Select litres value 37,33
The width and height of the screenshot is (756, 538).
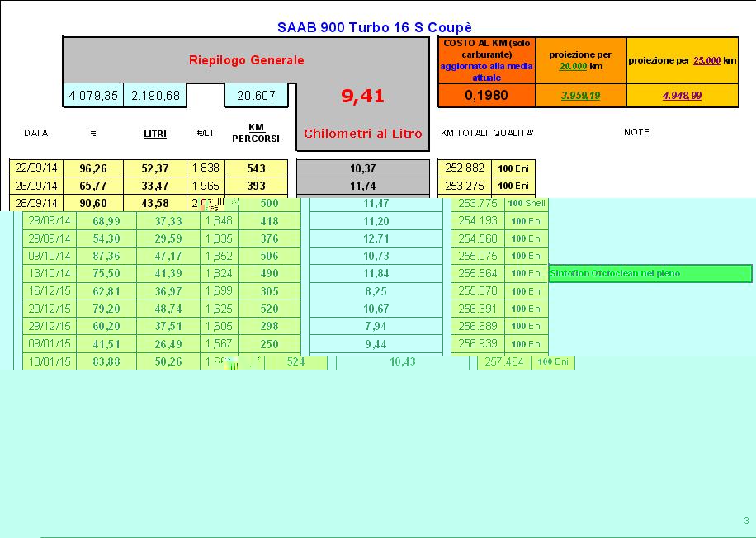point(168,221)
